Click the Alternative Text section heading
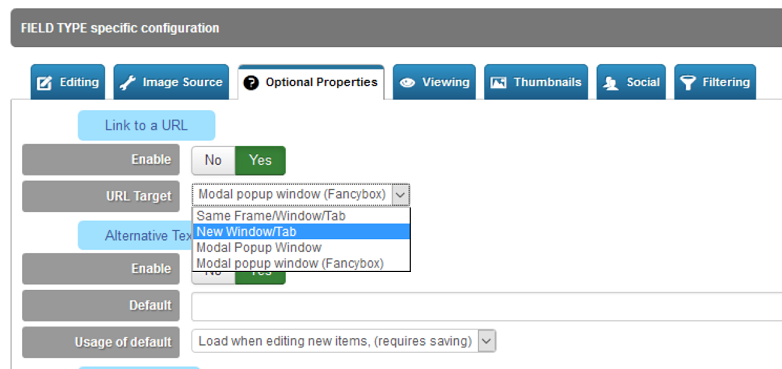 (135, 235)
